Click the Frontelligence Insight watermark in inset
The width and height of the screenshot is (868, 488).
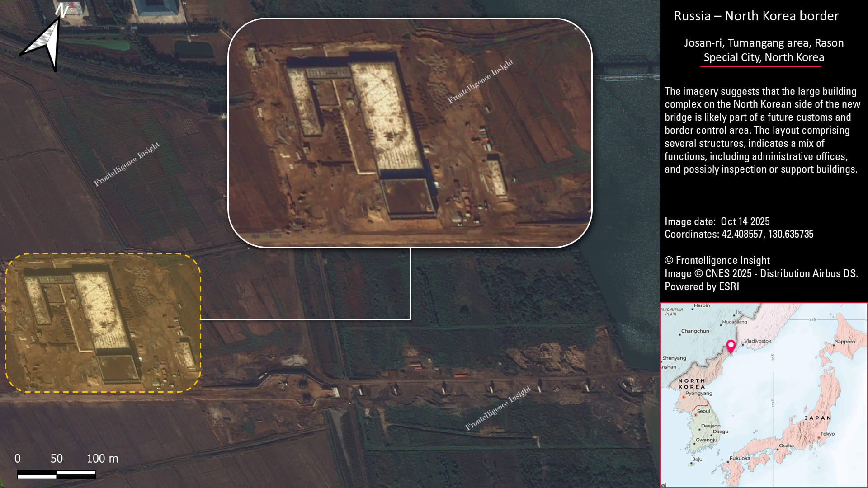480,81
